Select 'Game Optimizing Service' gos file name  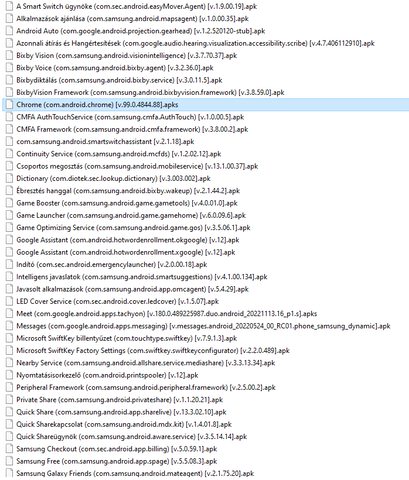[x=133, y=228]
